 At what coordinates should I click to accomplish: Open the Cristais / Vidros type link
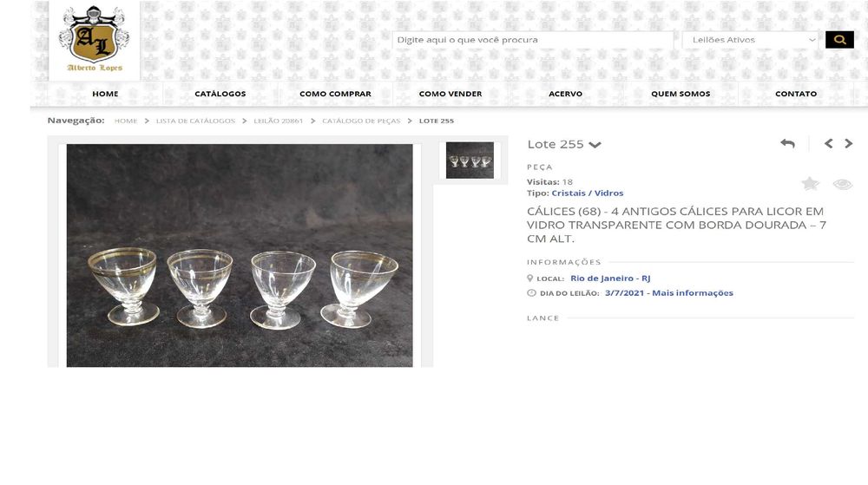[588, 193]
